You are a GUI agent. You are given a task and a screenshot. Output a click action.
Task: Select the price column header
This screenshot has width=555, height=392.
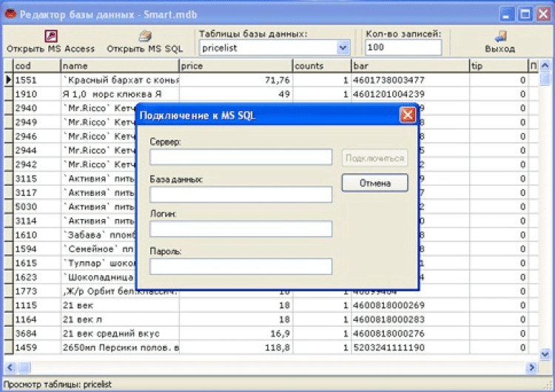pos(236,66)
